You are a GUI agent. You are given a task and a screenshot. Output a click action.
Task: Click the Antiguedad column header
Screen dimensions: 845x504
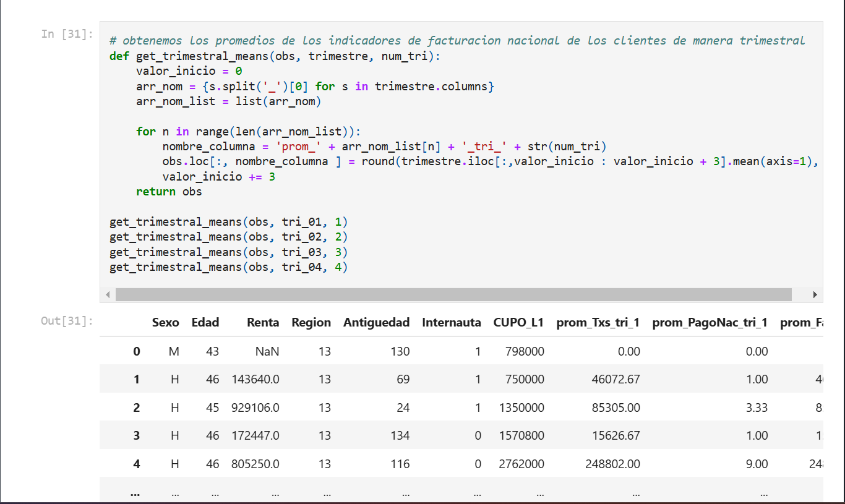376,322
